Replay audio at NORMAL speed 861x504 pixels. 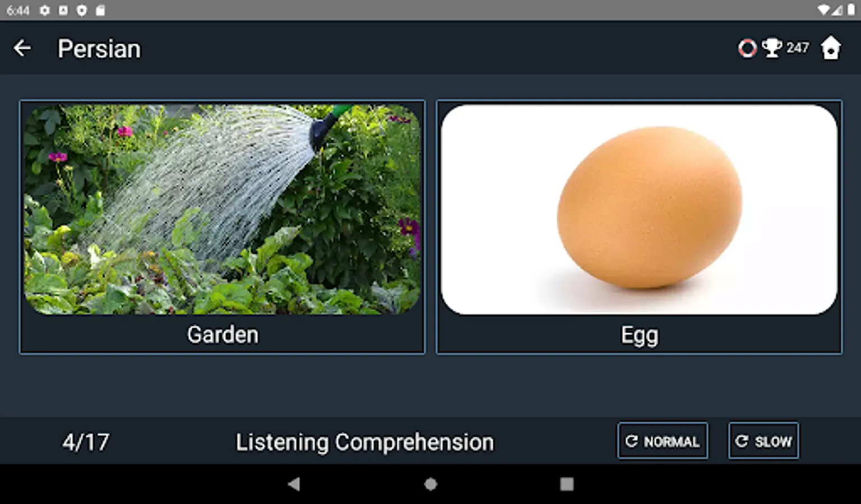(x=663, y=441)
